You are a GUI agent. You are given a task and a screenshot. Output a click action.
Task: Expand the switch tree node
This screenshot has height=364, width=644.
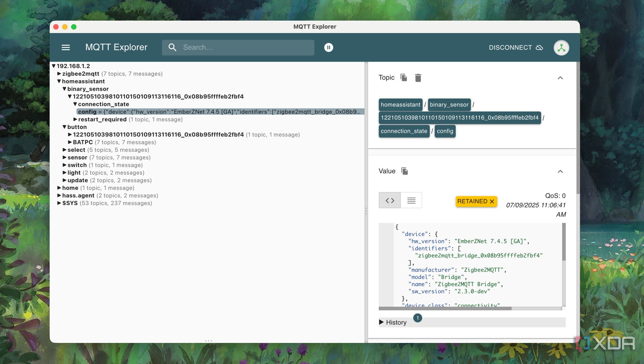pos(64,165)
